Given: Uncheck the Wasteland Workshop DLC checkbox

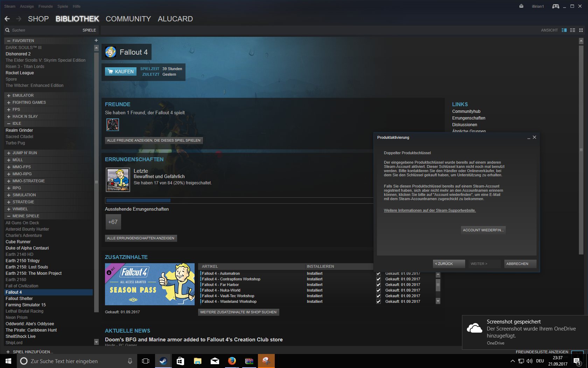Looking at the screenshot, I should click(x=378, y=302).
